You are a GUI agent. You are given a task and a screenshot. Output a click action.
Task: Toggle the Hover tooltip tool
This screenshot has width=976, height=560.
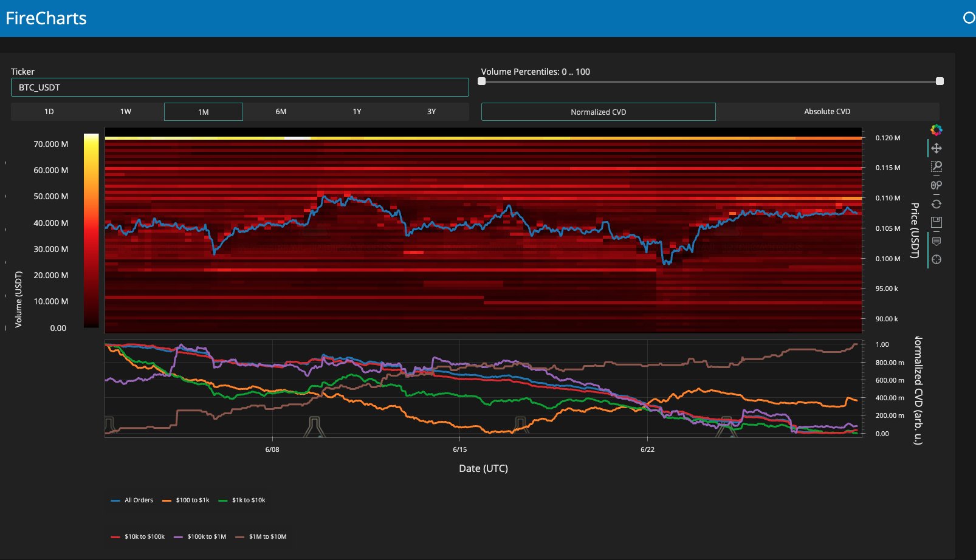[936, 241]
